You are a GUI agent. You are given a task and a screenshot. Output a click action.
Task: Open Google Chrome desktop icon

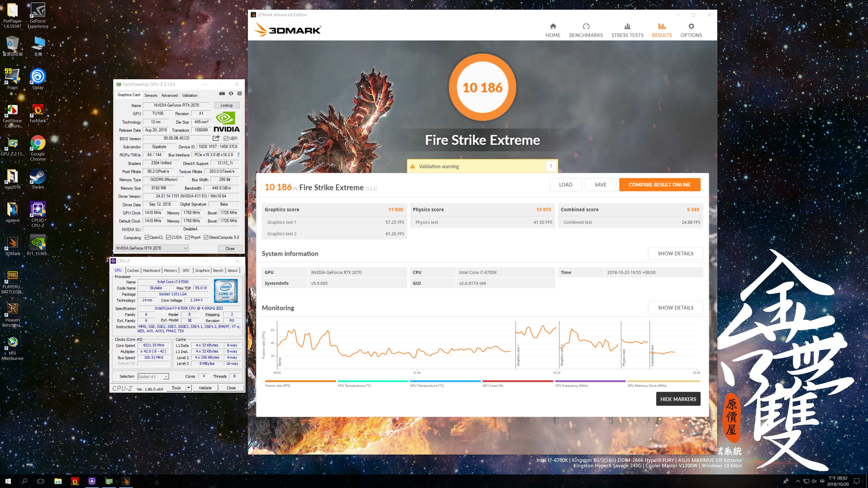(x=38, y=148)
